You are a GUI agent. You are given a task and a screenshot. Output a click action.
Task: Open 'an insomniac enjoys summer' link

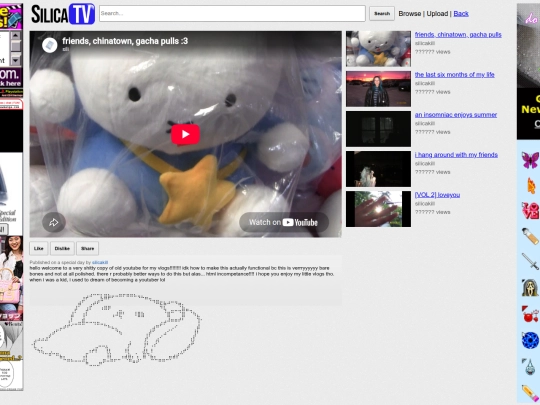click(456, 115)
